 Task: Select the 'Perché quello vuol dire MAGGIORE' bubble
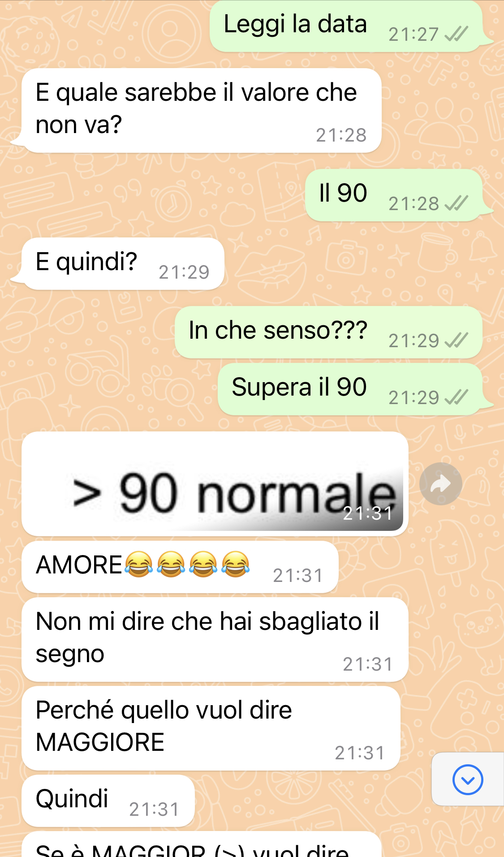point(211,728)
